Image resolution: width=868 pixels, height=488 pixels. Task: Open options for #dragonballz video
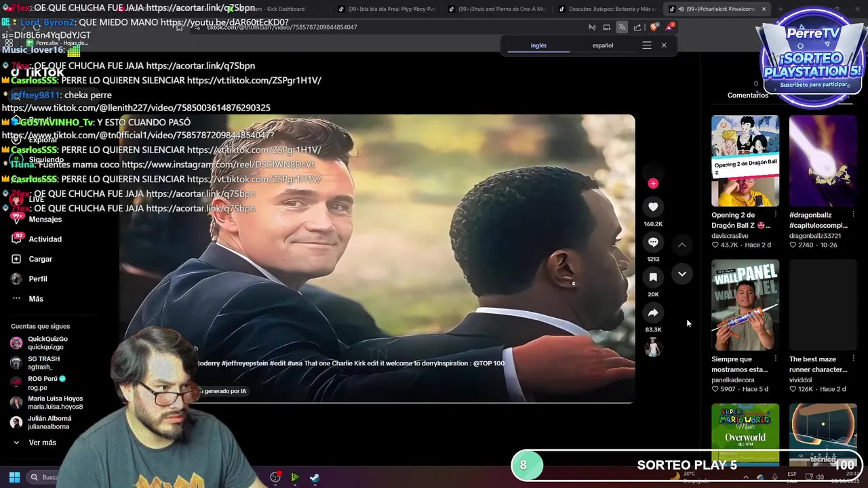tap(854, 215)
